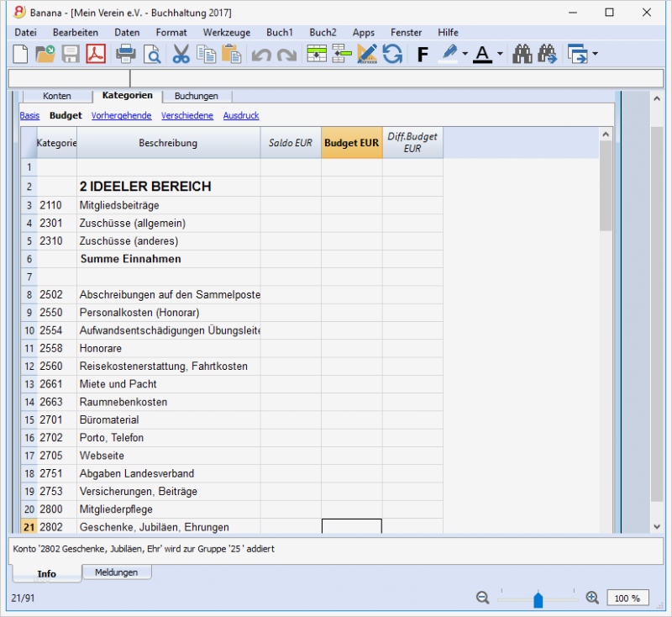Paste clipboard using paste icon
Image resolution: width=672 pixels, height=617 pixels.
[232, 55]
